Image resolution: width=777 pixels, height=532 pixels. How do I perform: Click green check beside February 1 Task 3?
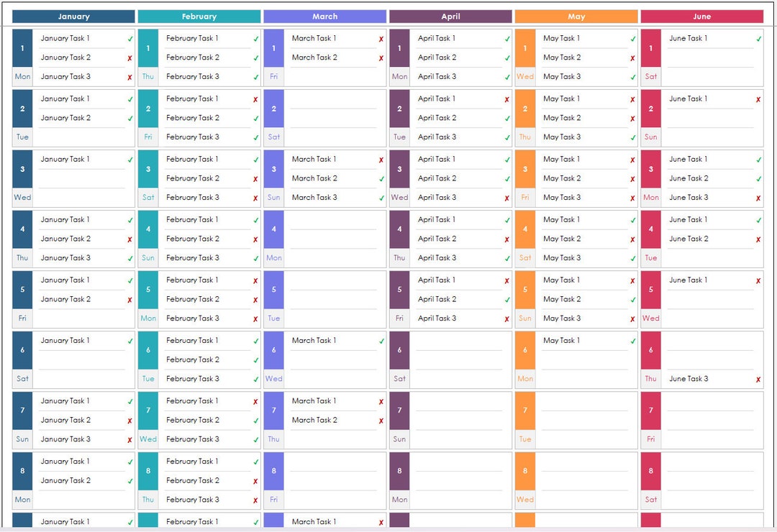click(x=255, y=77)
